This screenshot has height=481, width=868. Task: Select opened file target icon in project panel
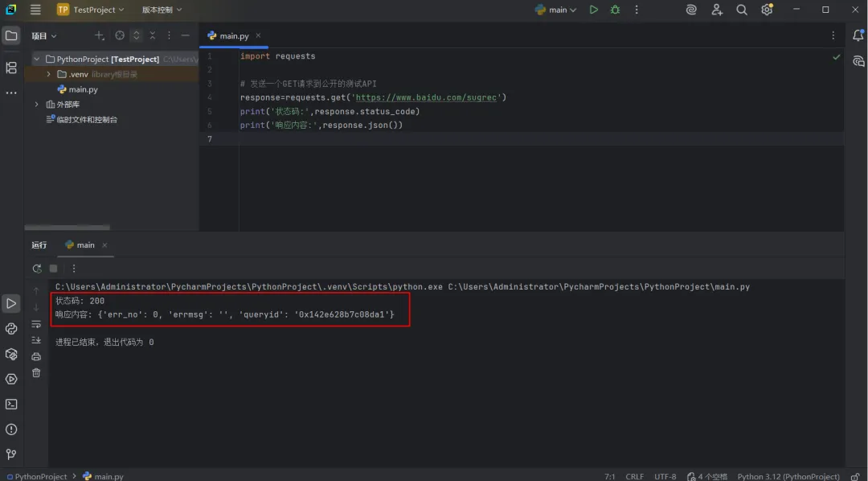tap(120, 35)
